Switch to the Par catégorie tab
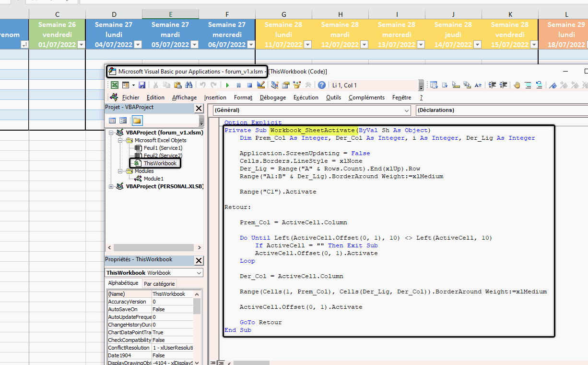588x365 pixels. click(160, 284)
